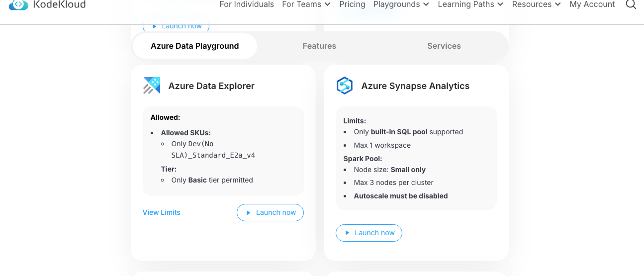The height and width of the screenshot is (276, 644).
Task: Expand the For Teams dropdown menu
Action: coord(306,4)
